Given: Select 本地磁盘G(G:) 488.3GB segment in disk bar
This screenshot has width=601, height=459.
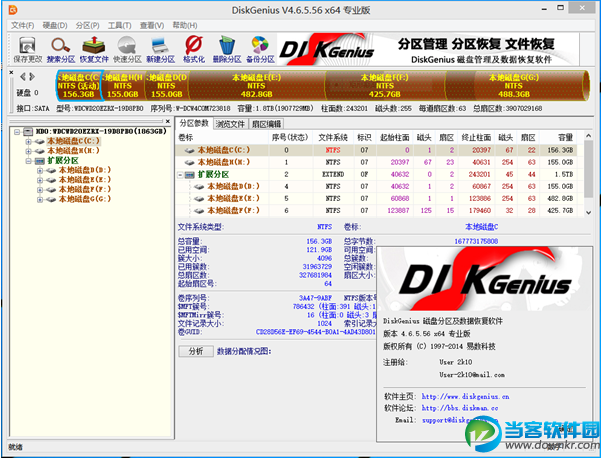Looking at the screenshot, I should click(x=514, y=85).
